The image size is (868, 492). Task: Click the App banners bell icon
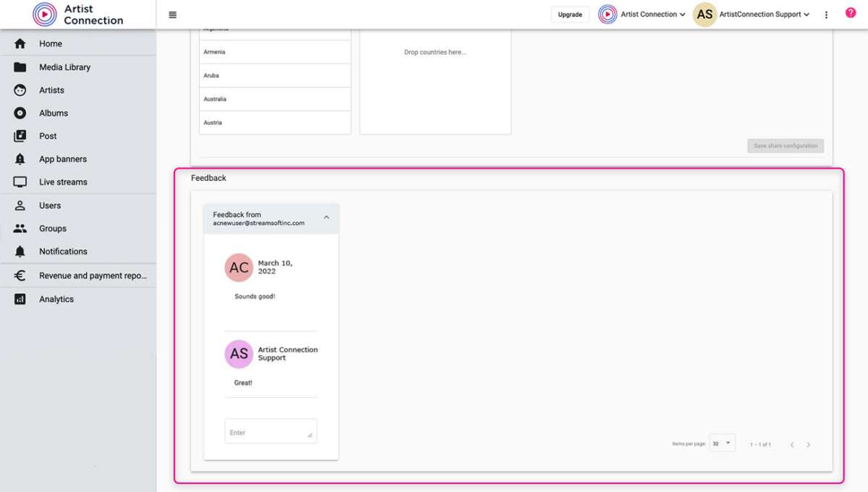pos(20,158)
